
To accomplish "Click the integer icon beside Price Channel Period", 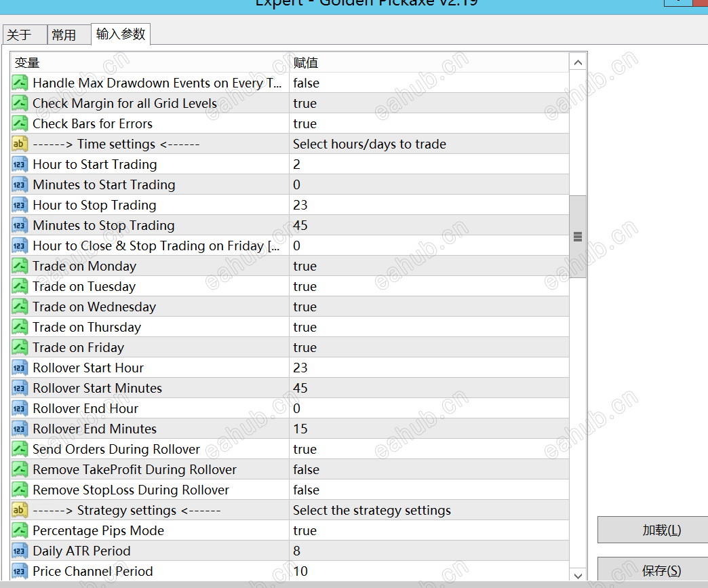I will [x=20, y=571].
